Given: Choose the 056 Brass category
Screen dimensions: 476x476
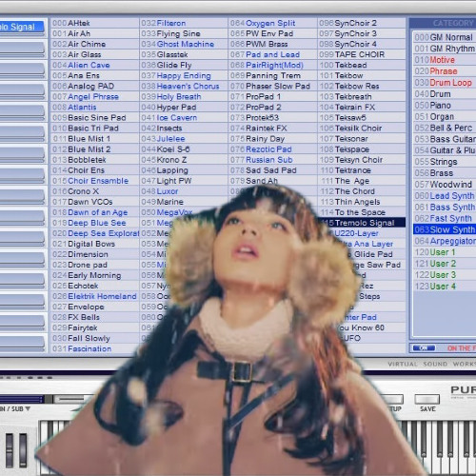Looking at the screenshot, I should (x=445, y=173).
